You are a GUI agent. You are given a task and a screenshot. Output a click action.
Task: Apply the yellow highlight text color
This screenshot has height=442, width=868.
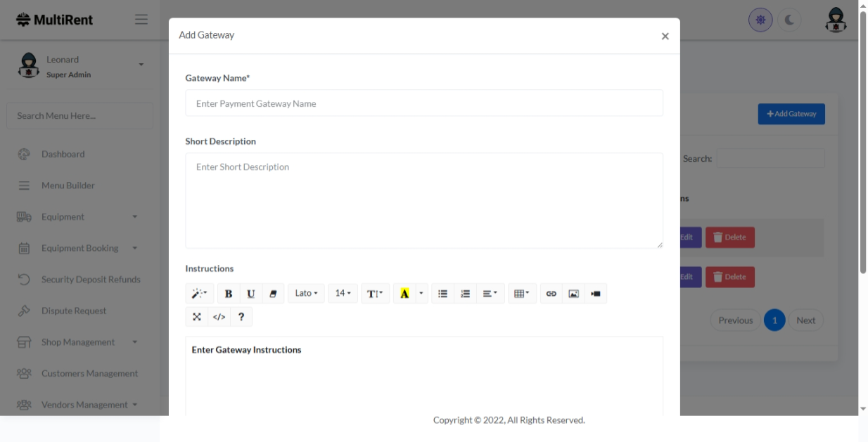(x=404, y=294)
